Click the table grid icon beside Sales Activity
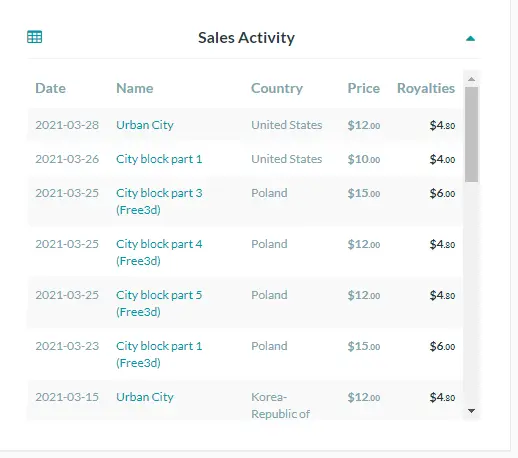This screenshot has height=458, width=518. click(34, 37)
